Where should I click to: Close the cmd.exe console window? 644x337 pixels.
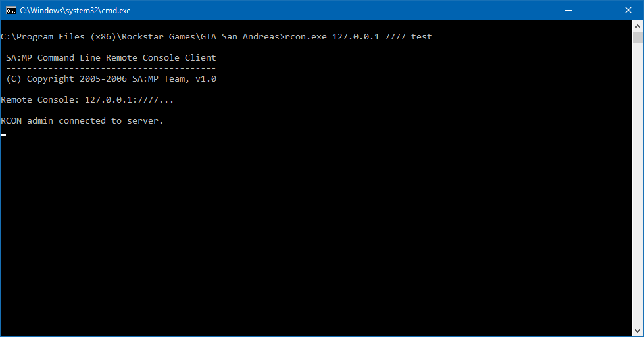628,11
